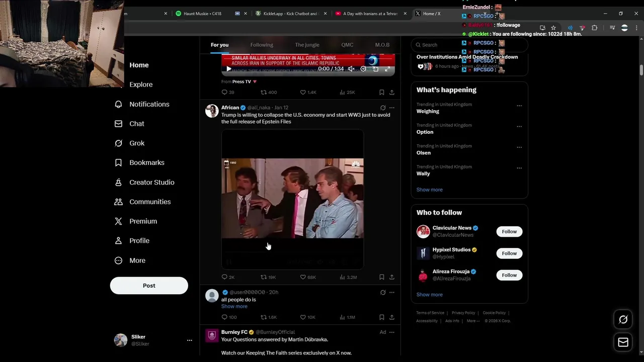
Task: Click the Post button in the sidebar
Action: click(x=149, y=286)
